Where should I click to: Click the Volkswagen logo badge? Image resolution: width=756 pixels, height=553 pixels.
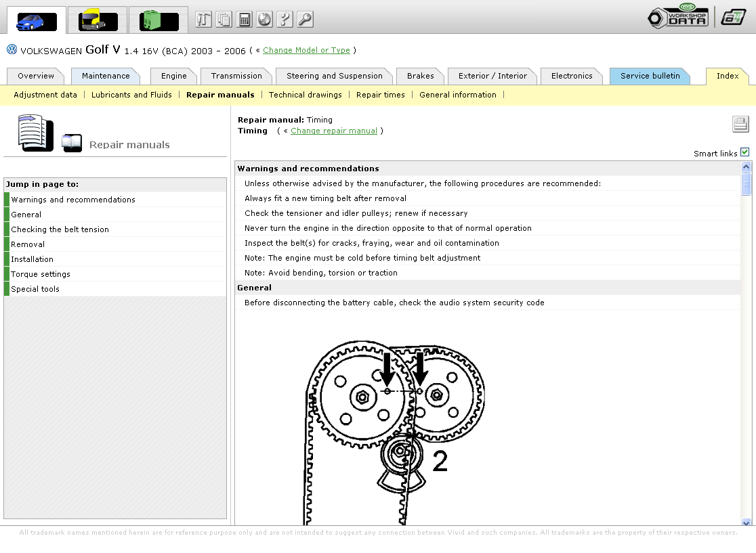pyautogui.click(x=12, y=49)
